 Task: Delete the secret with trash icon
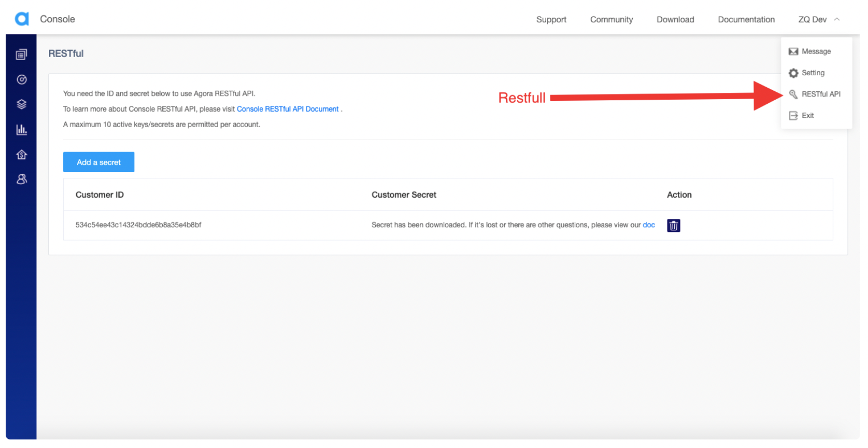point(673,226)
